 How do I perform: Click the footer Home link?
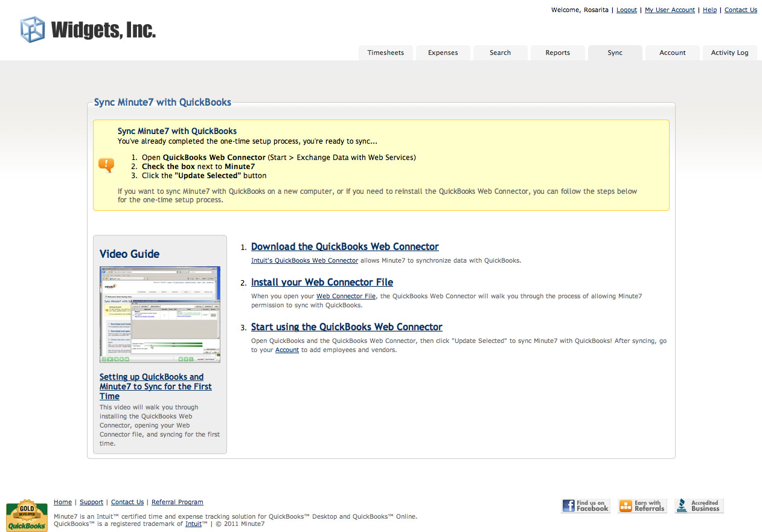pos(63,502)
